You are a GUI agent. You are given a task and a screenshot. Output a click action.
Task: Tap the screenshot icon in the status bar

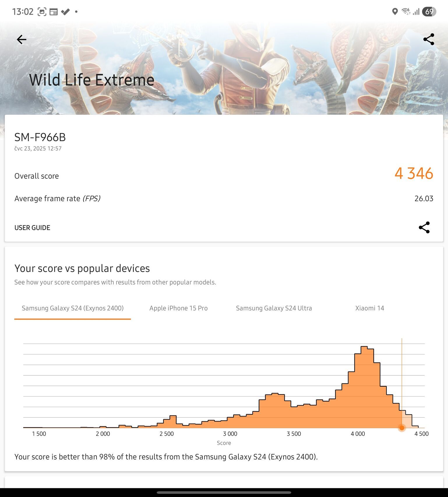[42, 12]
